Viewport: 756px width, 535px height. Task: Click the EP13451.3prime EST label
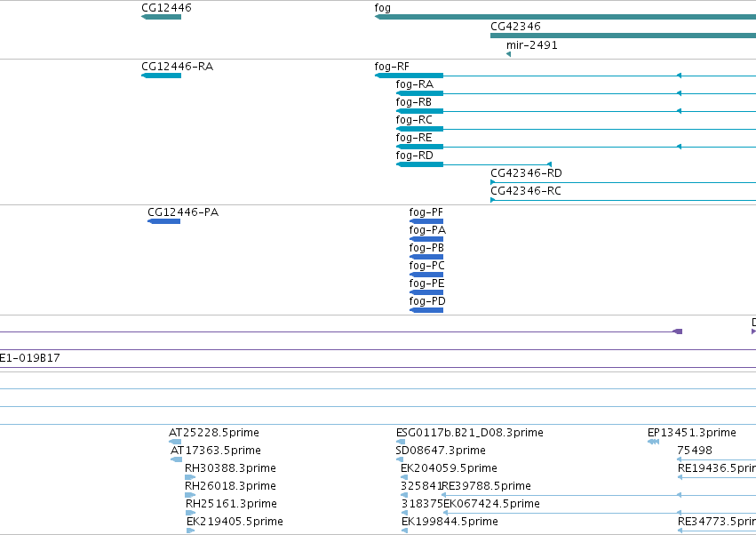[x=691, y=433]
